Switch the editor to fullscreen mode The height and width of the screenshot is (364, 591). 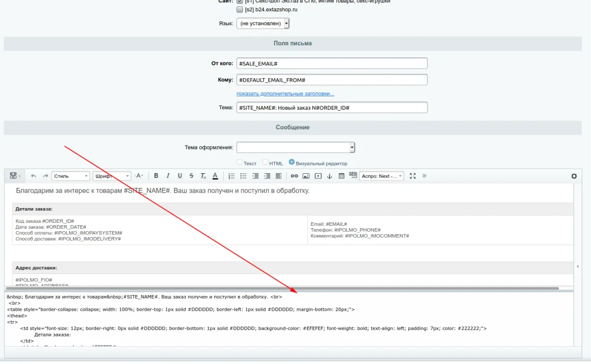[x=413, y=176]
